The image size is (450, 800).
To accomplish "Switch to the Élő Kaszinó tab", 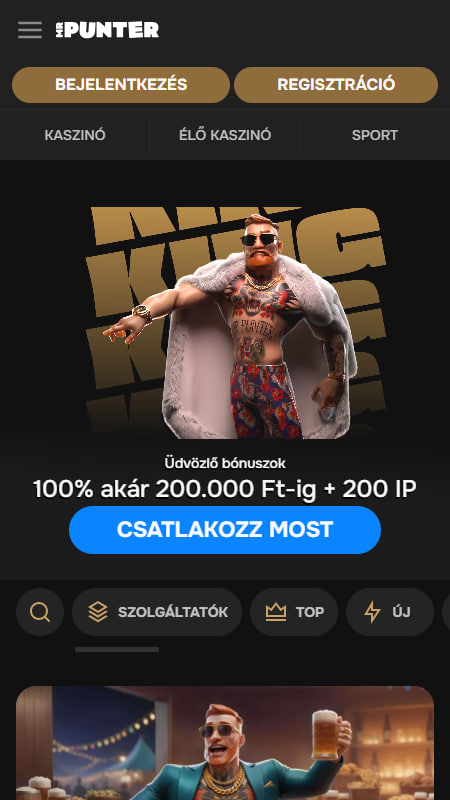I will pyautogui.click(x=225, y=135).
